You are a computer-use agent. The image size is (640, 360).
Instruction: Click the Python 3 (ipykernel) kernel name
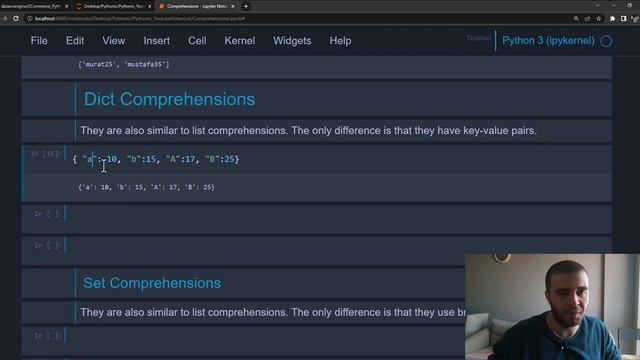coord(548,41)
